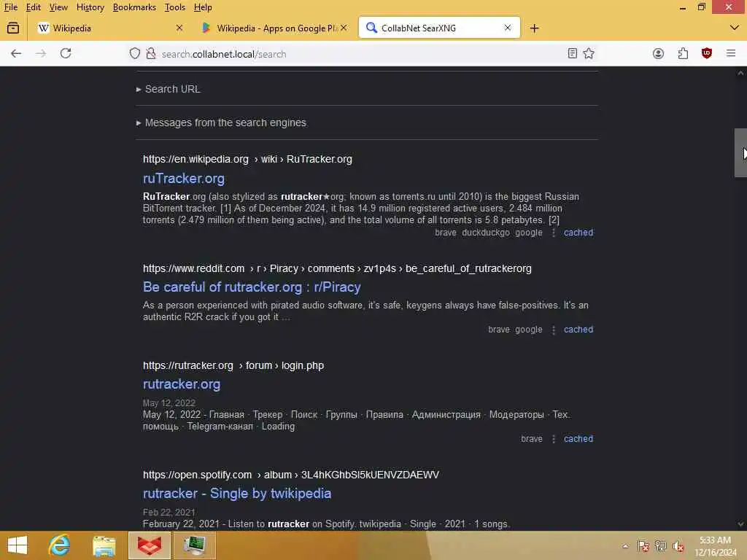Open File Explorer from taskbar
Screen dimensions: 747x560
point(104,545)
